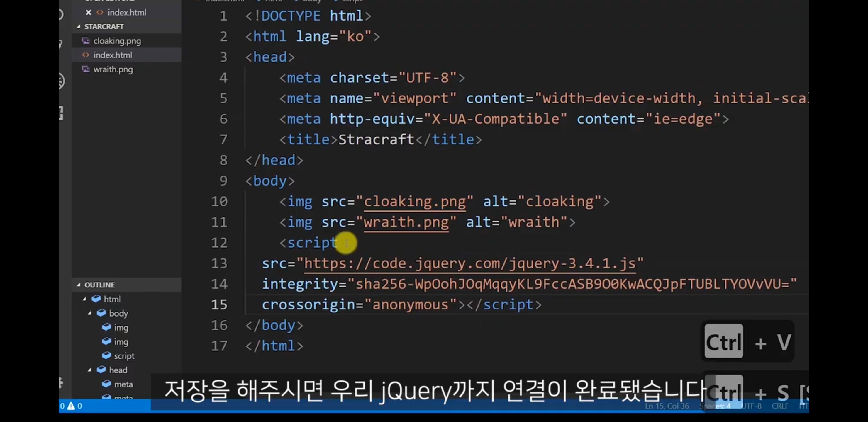The width and height of the screenshot is (868, 422).
Task: Place cursor in DOCTYPE on line 1
Action: click(291, 16)
